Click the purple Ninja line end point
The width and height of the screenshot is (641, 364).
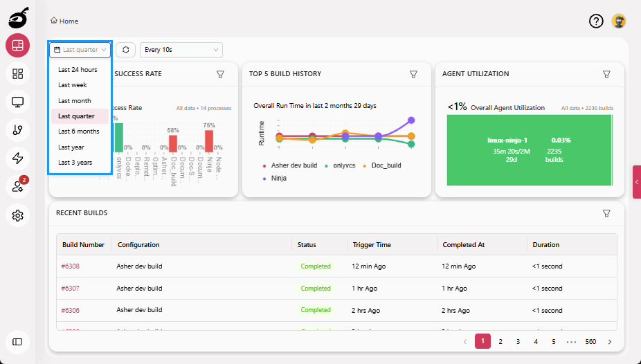411,120
